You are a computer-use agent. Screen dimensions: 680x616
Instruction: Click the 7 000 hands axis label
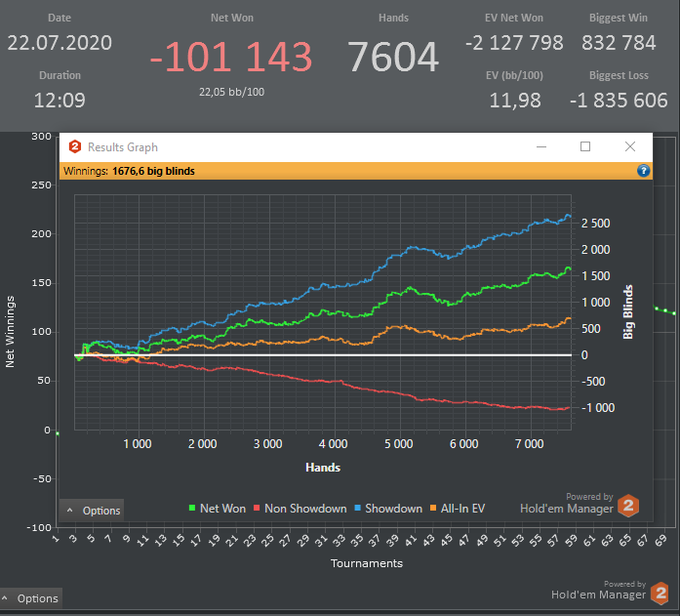pyautogui.click(x=530, y=444)
